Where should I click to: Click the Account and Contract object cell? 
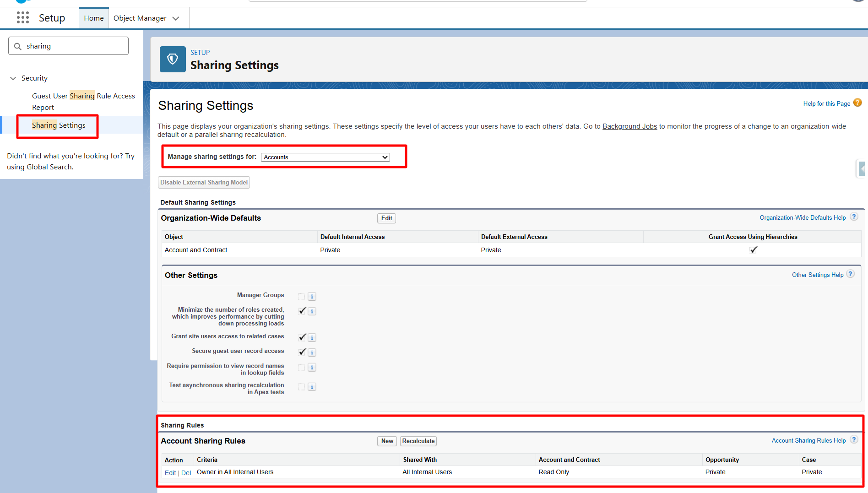[196, 250]
